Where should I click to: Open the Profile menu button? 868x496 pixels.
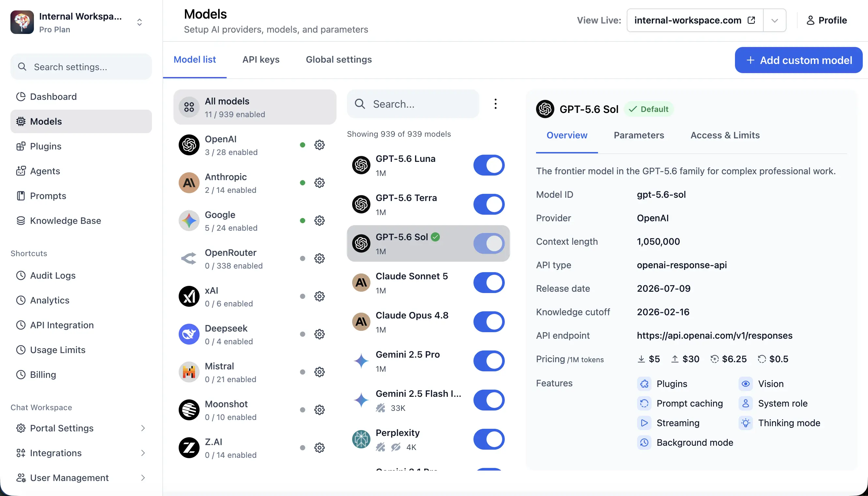point(827,21)
